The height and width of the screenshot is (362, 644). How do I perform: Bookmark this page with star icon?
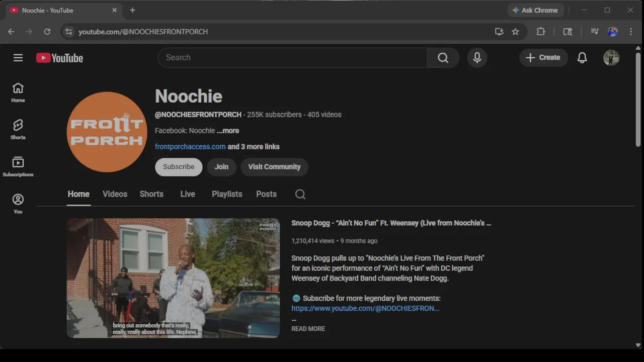point(515,31)
